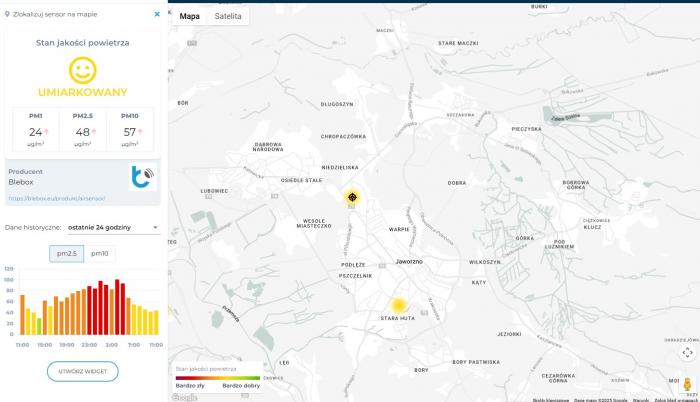Click the selected sensor target marker on map
This screenshot has height=402, width=700.
click(351, 197)
